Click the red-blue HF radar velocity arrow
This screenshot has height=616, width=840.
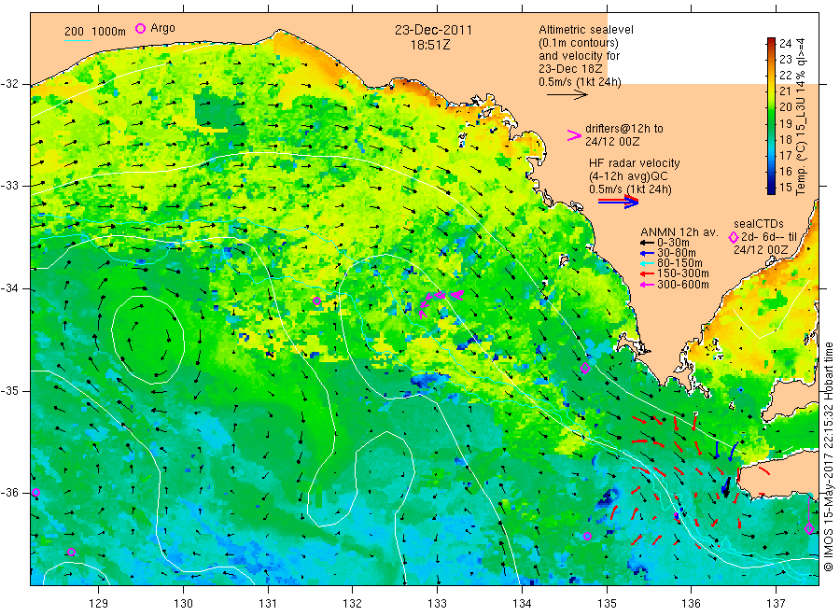[618, 202]
